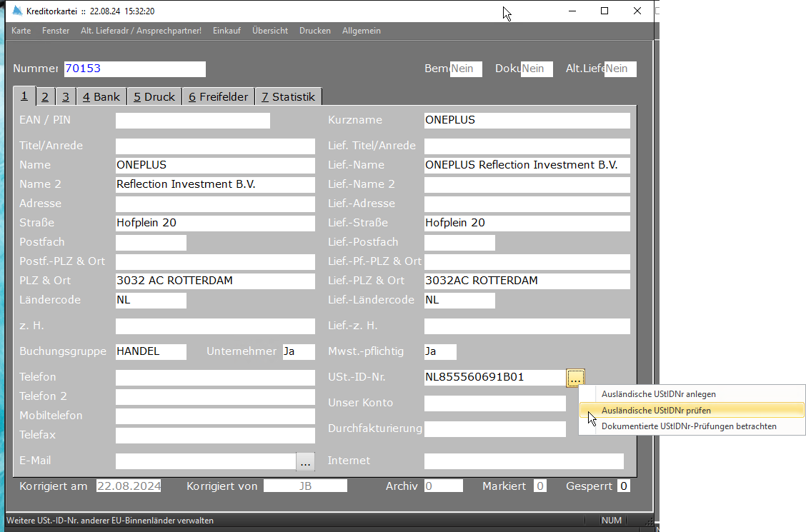806x532 pixels.
Task: Click the Gesperrt value field
Action: (623, 486)
